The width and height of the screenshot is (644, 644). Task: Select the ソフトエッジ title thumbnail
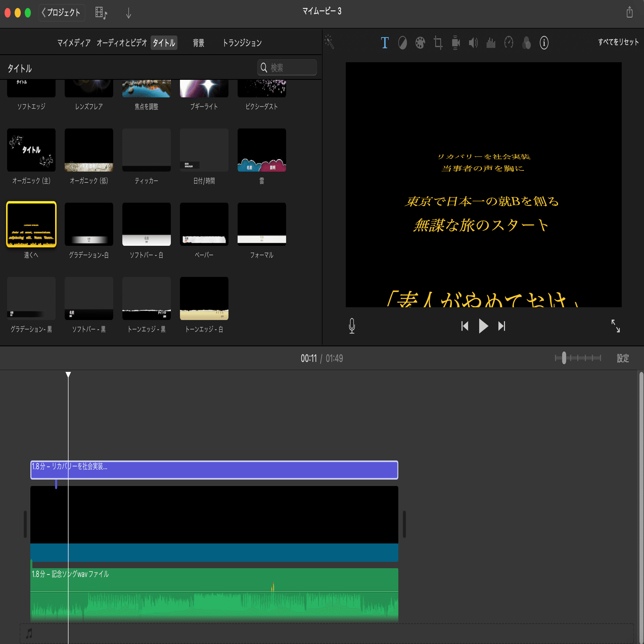[x=31, y=89]
